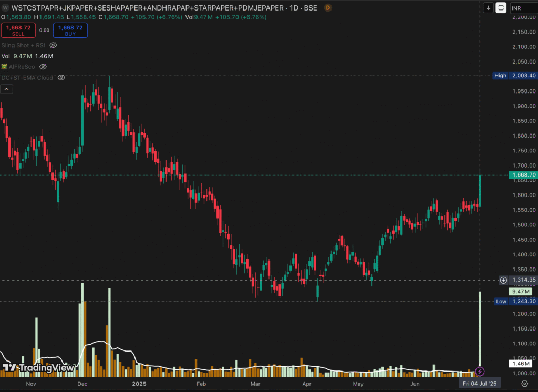Click the Vol 9.47 M 1.46 M legend
538x392 pixels.
[27, 56]
